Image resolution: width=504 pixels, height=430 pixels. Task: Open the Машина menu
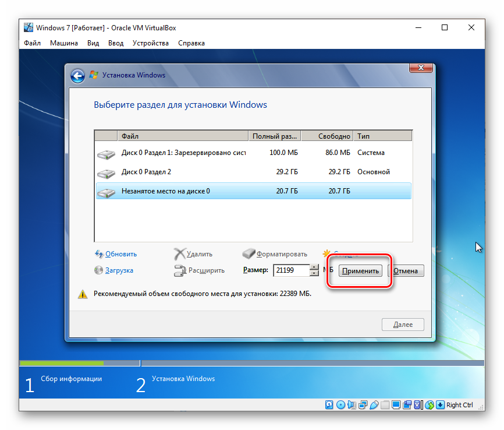click(x=63, y=43)
